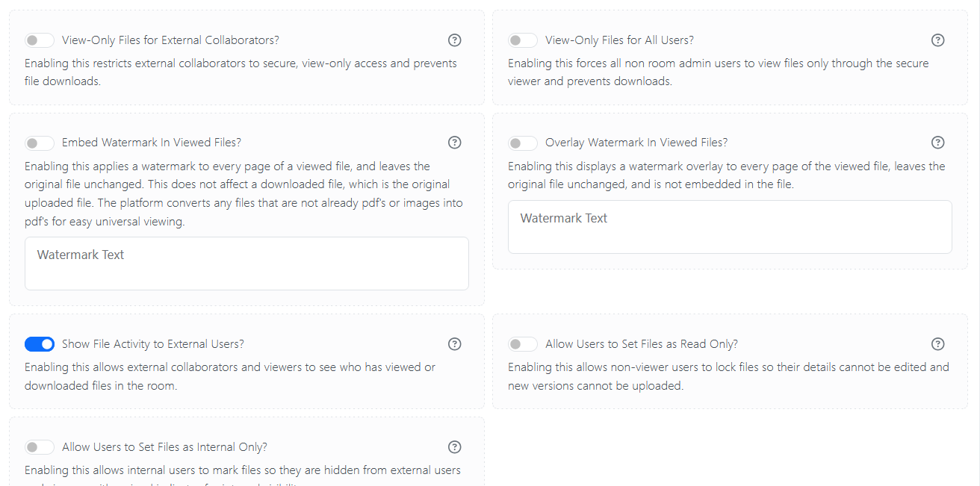Enable View-Only Files for External Collaborators toggle
The image size is (980, 486).
40,40
